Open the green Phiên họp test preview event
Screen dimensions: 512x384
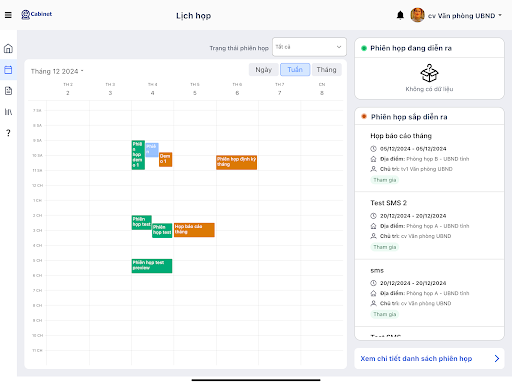[x=152, y=266]
